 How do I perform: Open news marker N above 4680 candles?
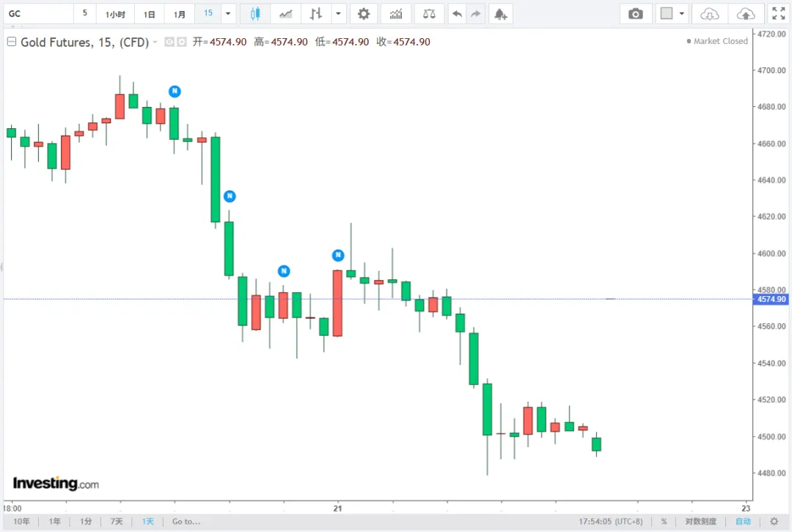(175, 92)
